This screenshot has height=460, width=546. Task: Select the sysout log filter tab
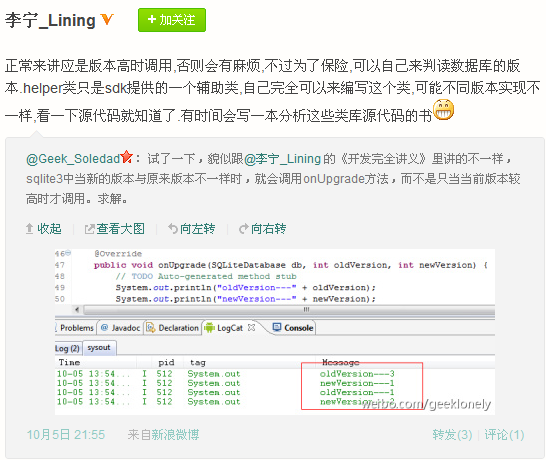point(99,348)
